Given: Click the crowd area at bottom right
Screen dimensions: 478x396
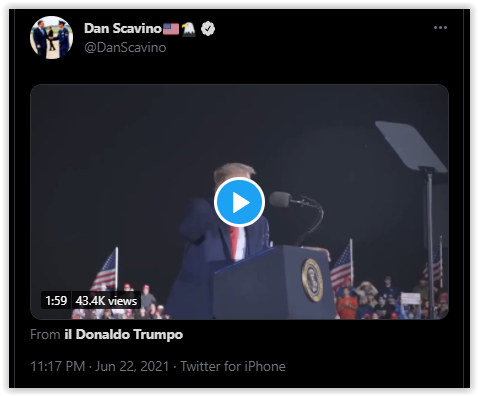Looking at the screenshot, I should [392, 298].
